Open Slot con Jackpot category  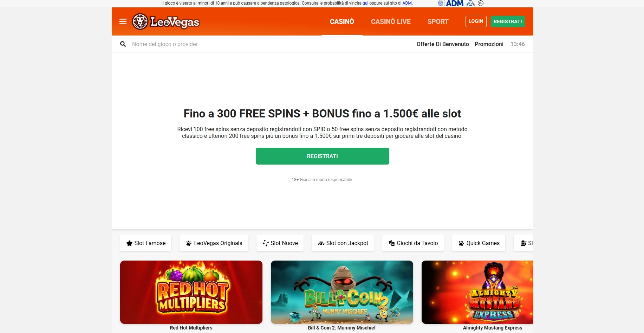click(343, 243)
